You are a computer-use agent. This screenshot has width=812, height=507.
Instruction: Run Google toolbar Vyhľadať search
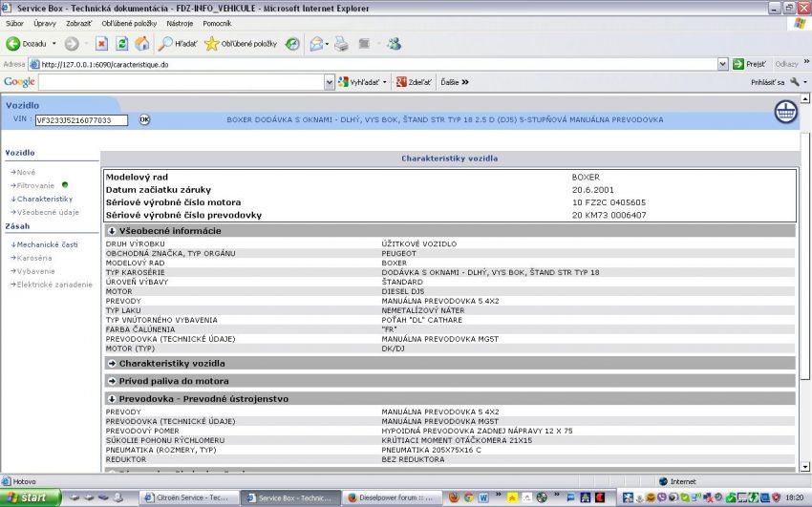[359, 82]
